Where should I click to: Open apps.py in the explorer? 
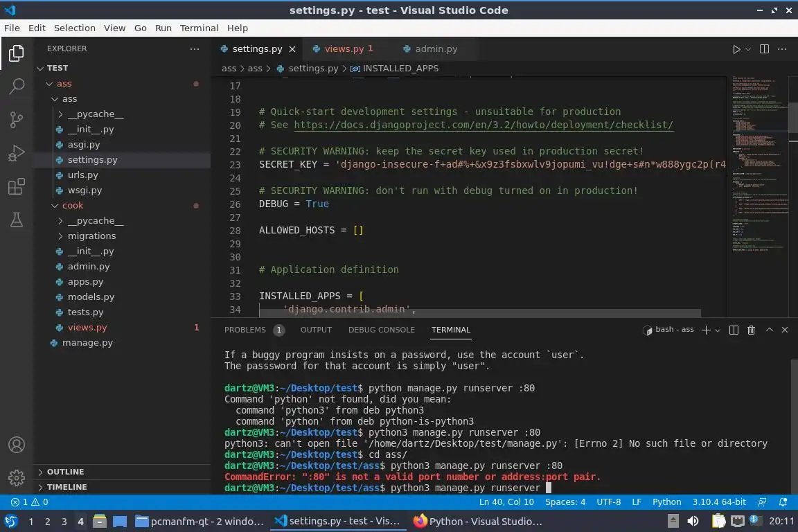[85, 281]
